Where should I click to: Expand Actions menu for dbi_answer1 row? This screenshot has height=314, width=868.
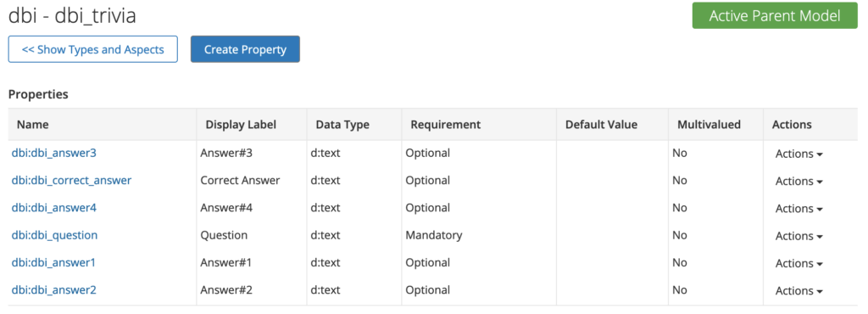pos(798,264)
